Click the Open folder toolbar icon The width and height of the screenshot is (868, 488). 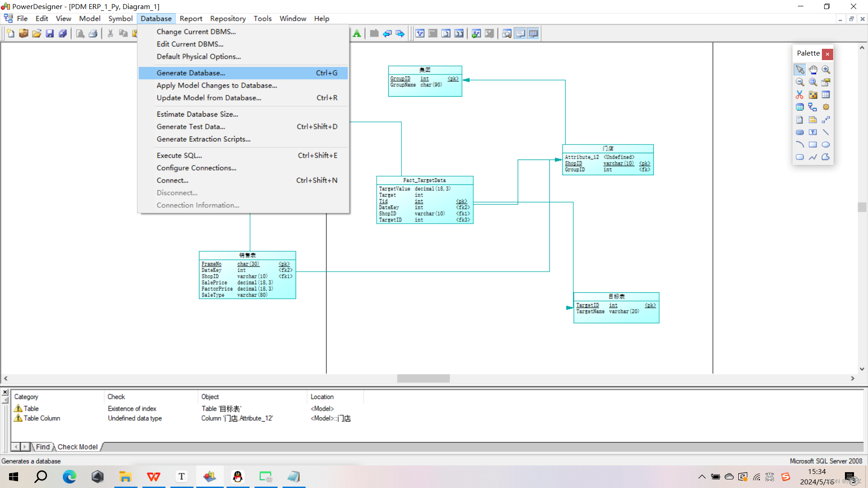click(x=37, y=33)
